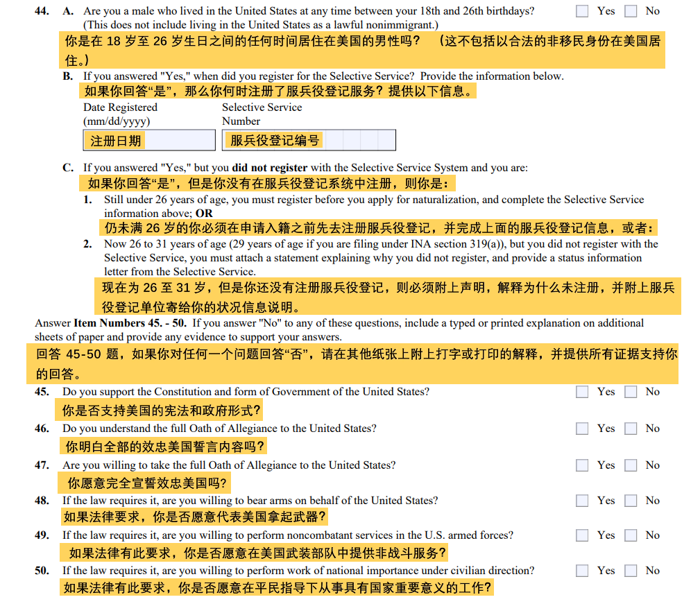
Task: Tick No for question 45 on Constitution support
Action: (x=631, y=392)
